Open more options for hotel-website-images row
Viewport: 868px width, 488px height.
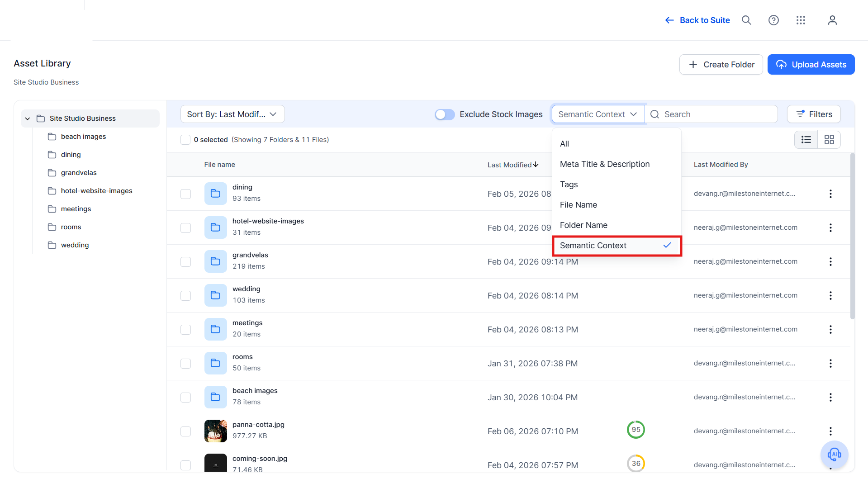click(x=830, y=227)
